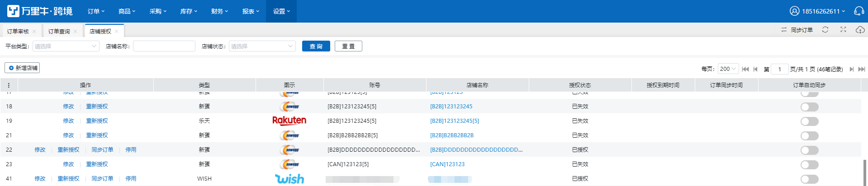The image size is (868, 186).
Task: Click the Newegg logo in row 21
Action: point(289,135)
